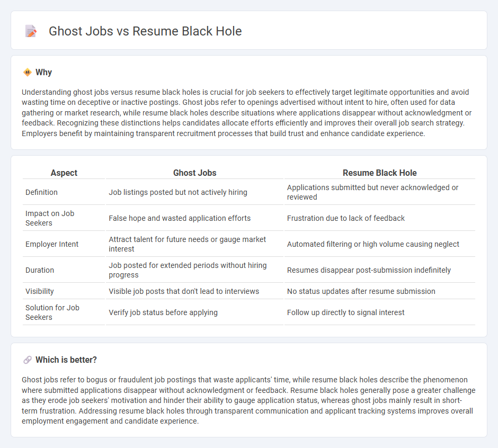Click the Why paragraph starting 'Understanding ghost jobs'

tap(247, 113)
